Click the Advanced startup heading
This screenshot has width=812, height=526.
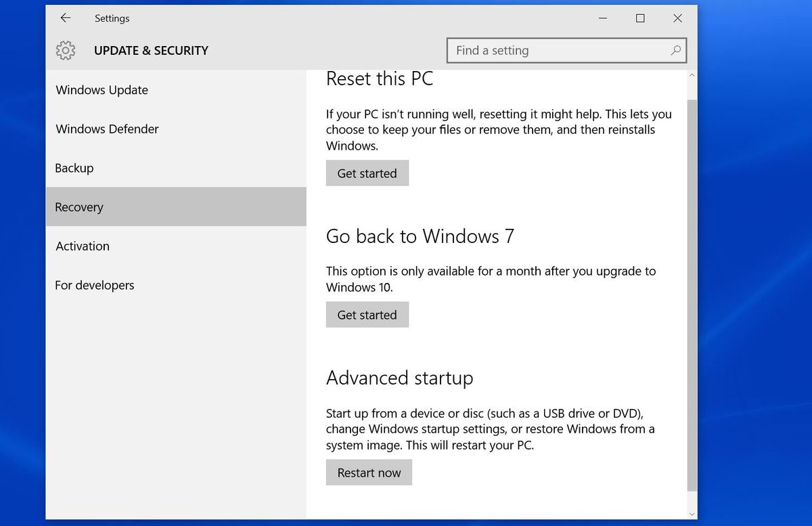399,378
